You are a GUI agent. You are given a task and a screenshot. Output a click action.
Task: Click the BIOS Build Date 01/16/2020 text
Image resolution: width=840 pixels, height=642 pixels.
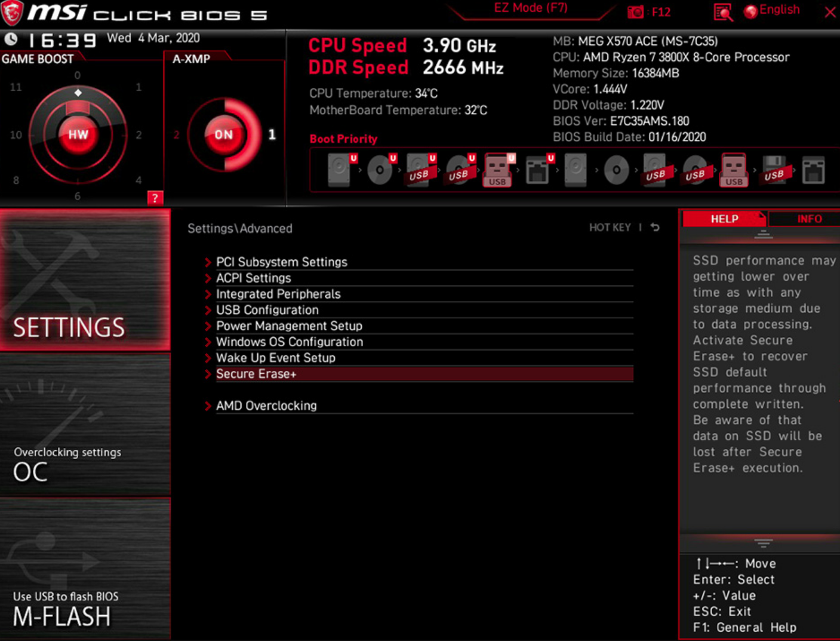[x=629, y=137]
